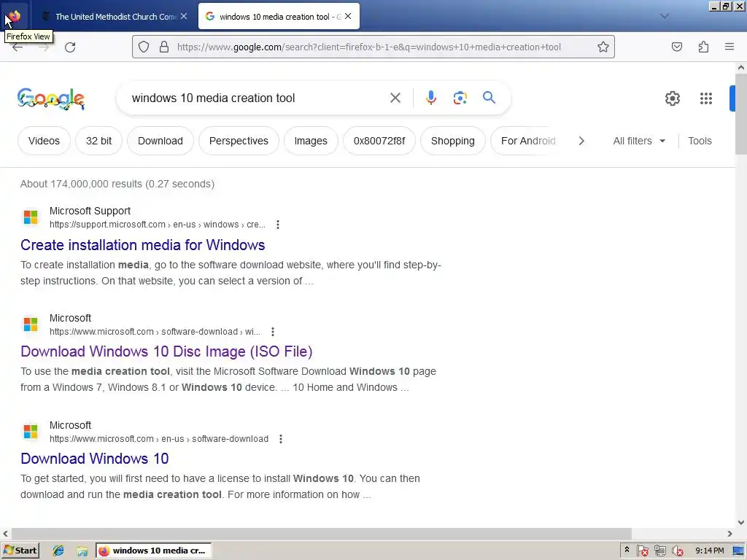Click the 9:14 PM system clock
The height and width of the screenshot is (560, 747).
709,551
